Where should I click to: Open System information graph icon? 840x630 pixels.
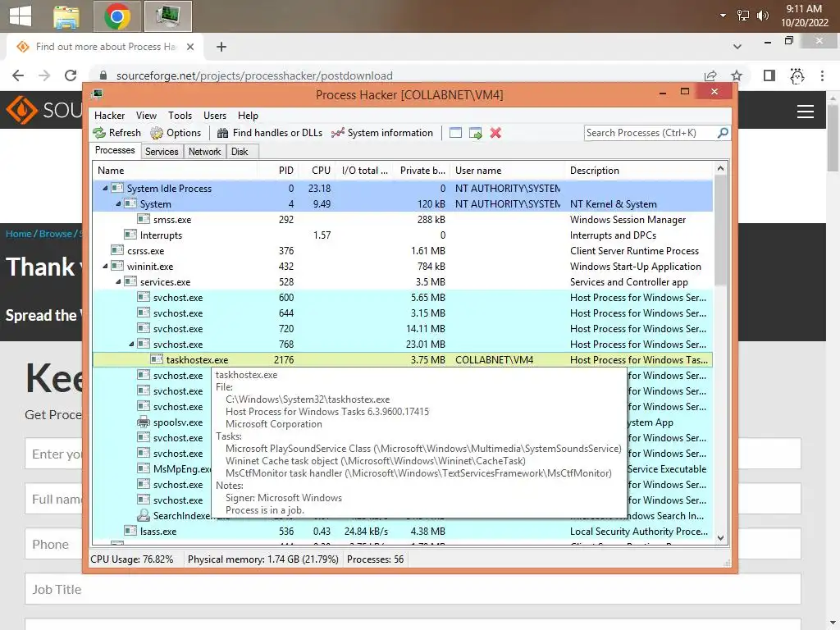pos(337,133)
